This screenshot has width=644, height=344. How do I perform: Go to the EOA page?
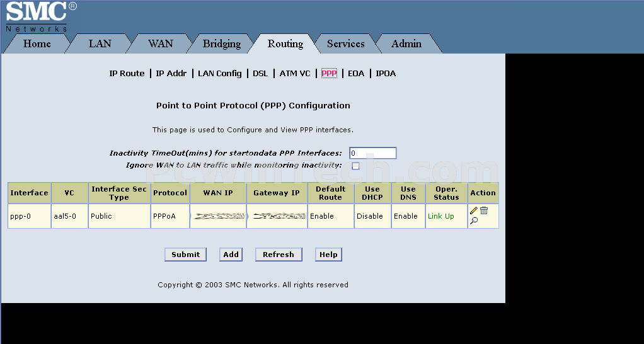coord(356,74)
